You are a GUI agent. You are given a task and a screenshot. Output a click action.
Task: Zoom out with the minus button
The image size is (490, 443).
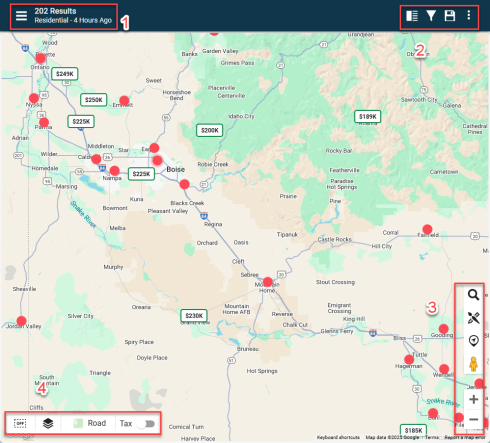(x=473, y=419)
